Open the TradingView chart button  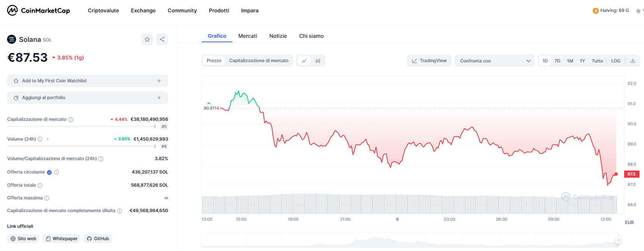[429, 61]
